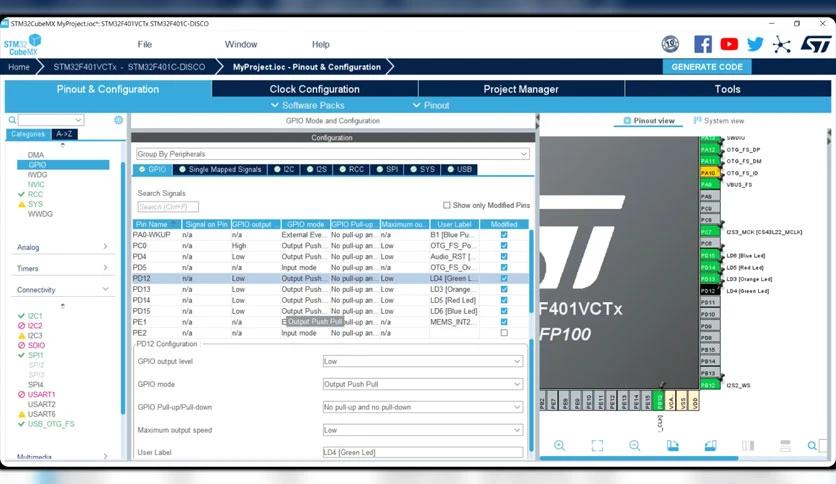Rotate the chip clockwise icon

point(673,445)
